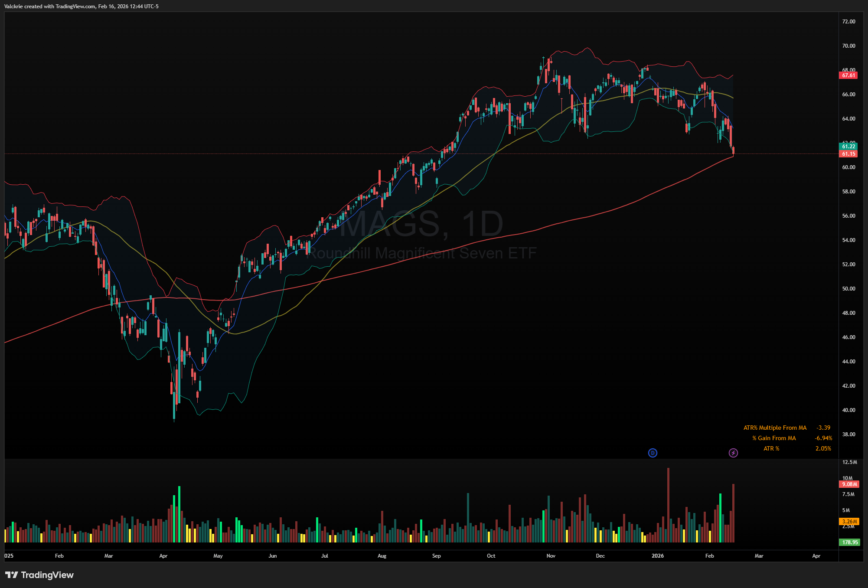This screenshot has height=588, width=868.
Task: Click the teal 61.22 price label
Action: coord(848,147)
